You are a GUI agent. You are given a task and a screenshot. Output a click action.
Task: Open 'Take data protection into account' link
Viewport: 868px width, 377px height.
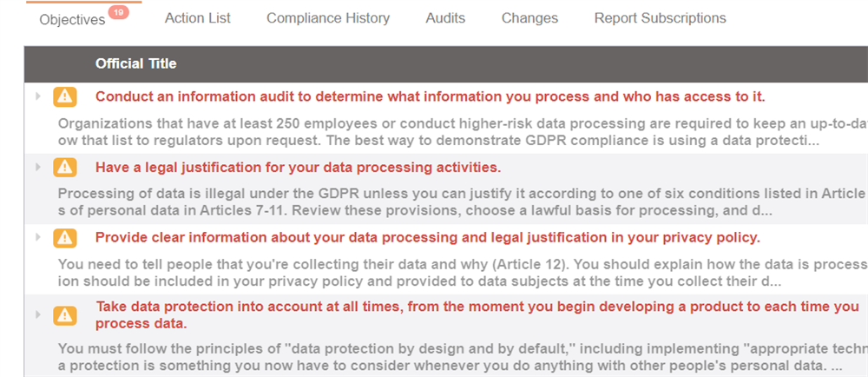(x=477, y=307)
